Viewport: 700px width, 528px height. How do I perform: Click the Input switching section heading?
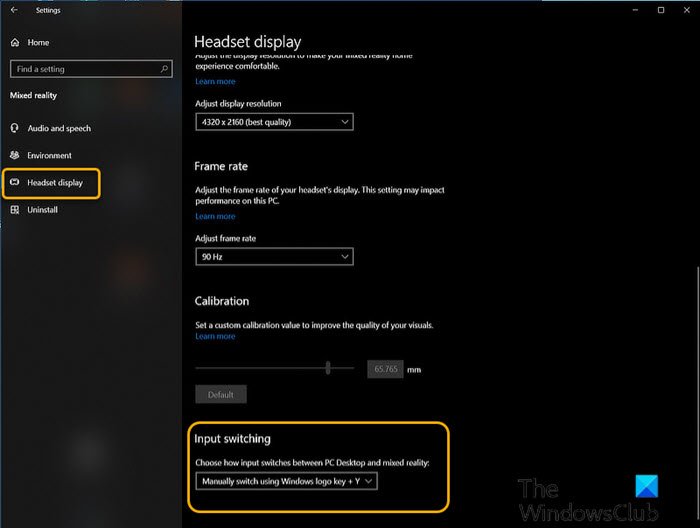coord(233,439)
